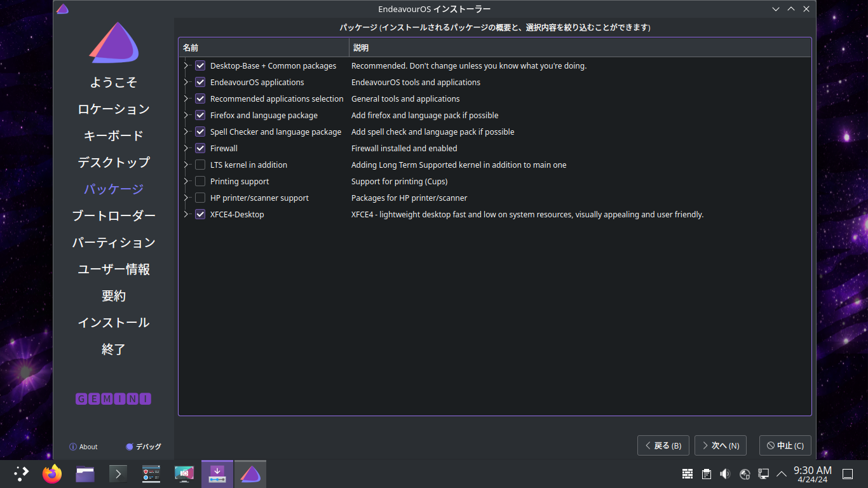
Task: Enable the Printing support checkbox
Action: click(200, 181)
